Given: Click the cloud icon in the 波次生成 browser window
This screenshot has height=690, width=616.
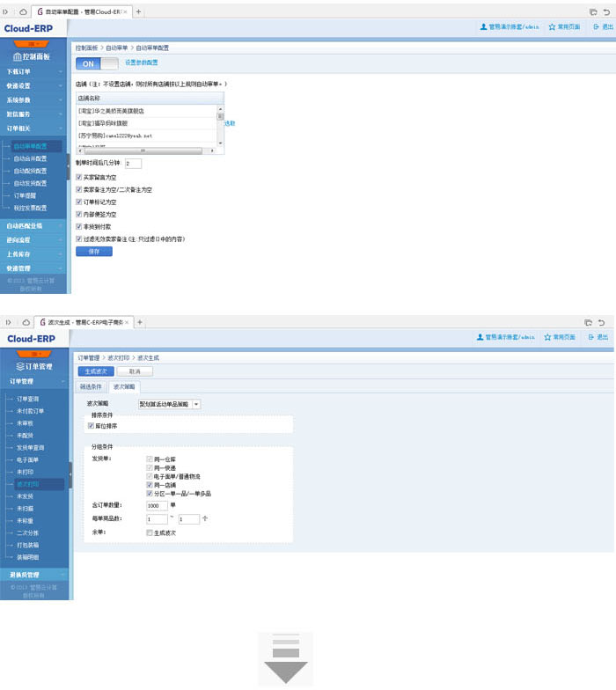Looking at the screenshot, I should [x=26, y=322].
